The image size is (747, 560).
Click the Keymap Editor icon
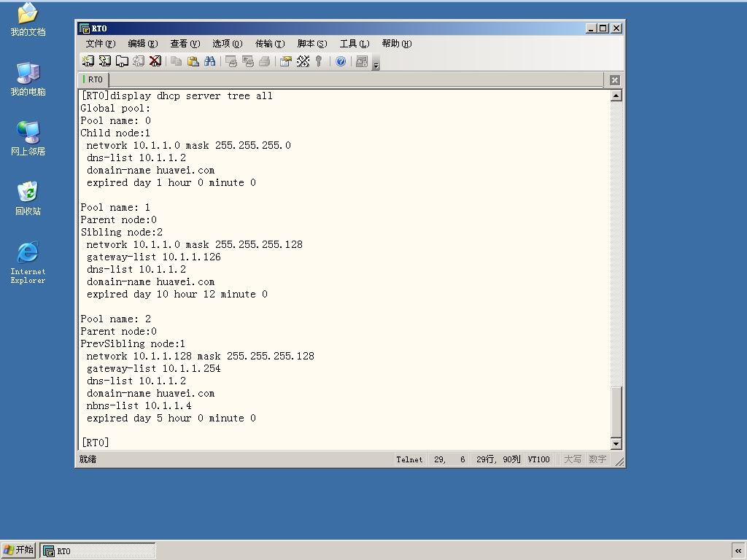click(303, 61)
